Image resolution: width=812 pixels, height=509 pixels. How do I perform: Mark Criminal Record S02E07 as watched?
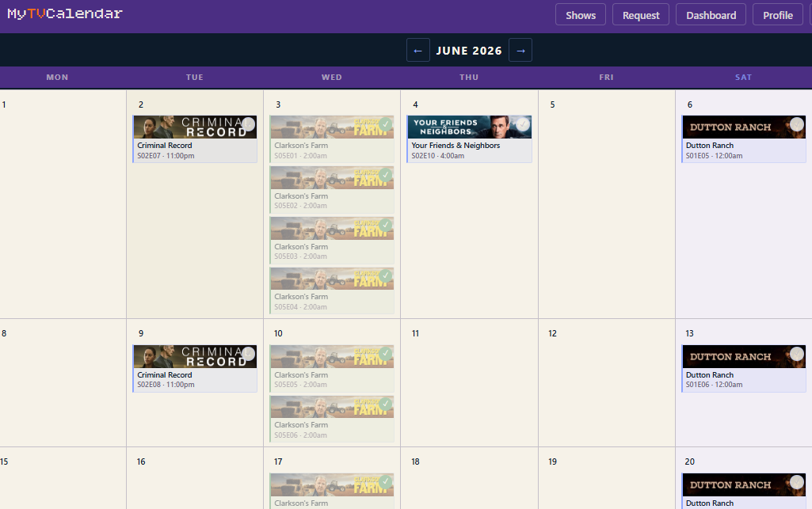click(249, 124)
